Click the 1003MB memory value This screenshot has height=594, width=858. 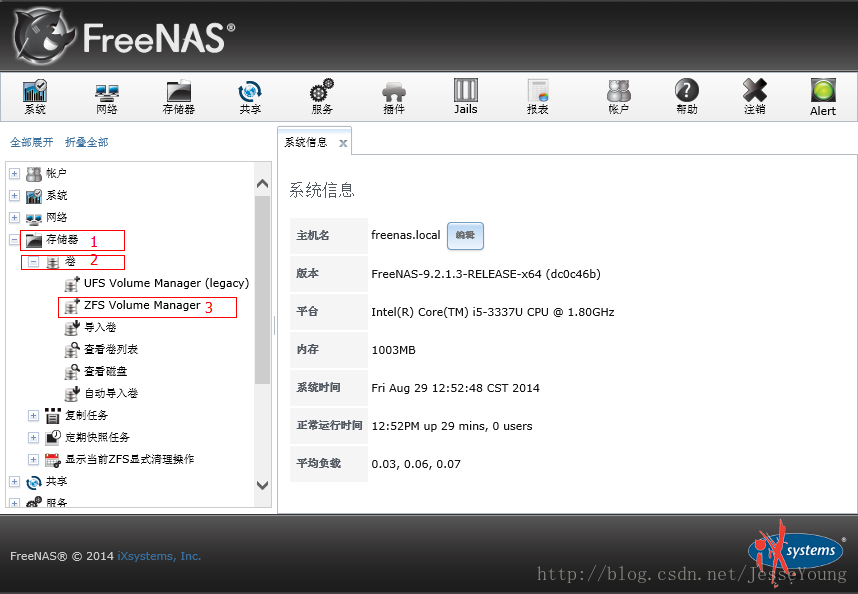[393, 350]
